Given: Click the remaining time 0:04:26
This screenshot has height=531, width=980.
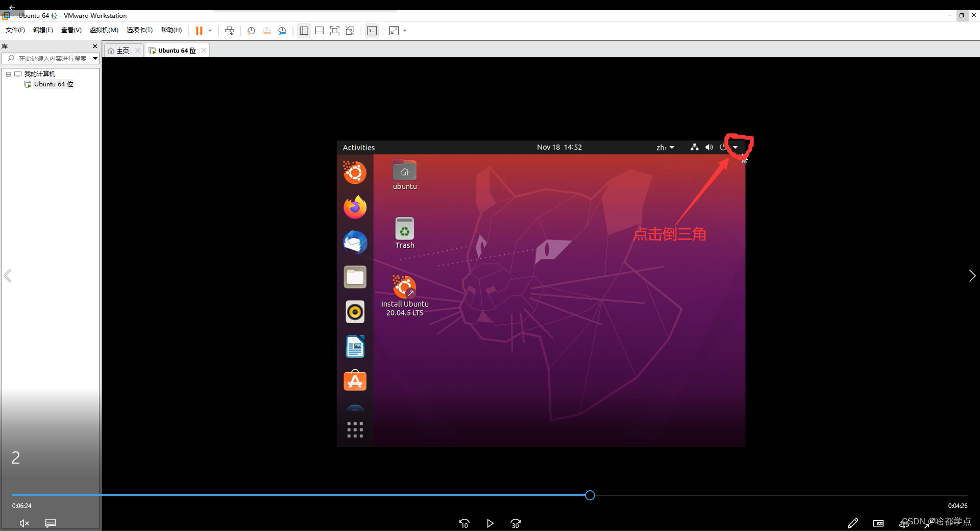Looking at the screenshot, I should coord(958,506).
